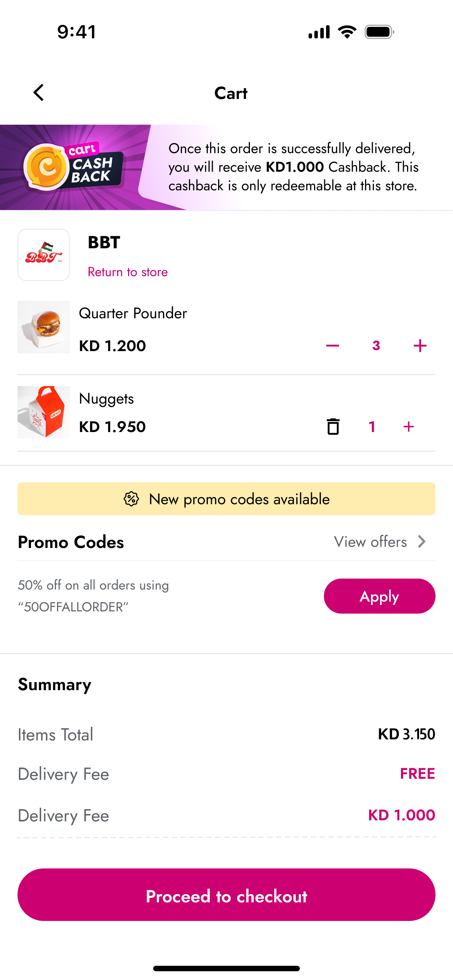Tap the cellular signal bars icon

pos(319,32)
